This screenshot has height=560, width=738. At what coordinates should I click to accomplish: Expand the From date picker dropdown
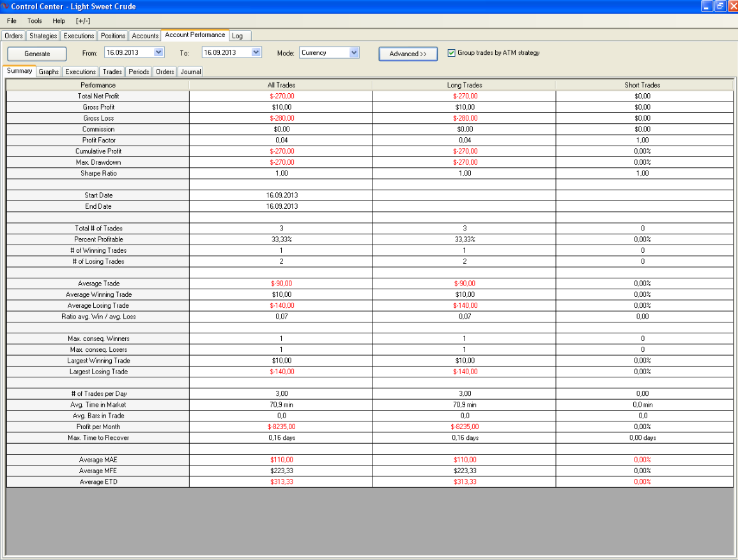158,52
